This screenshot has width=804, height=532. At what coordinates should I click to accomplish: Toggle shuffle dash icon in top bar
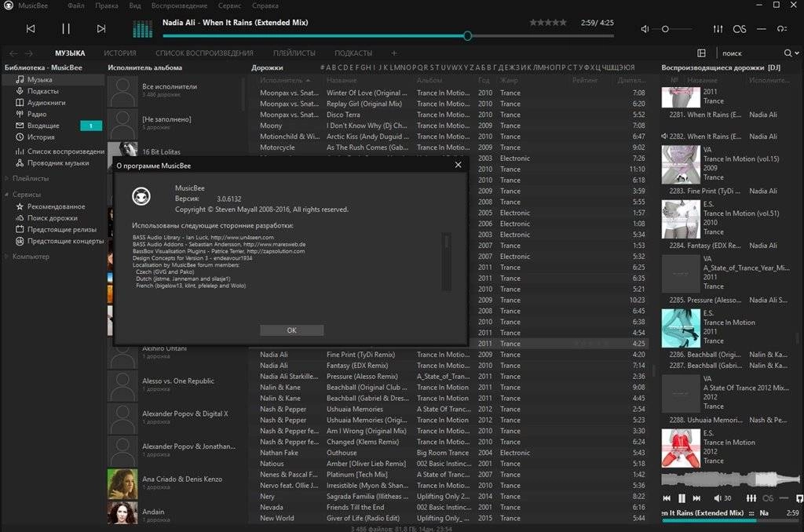point(762,29)
